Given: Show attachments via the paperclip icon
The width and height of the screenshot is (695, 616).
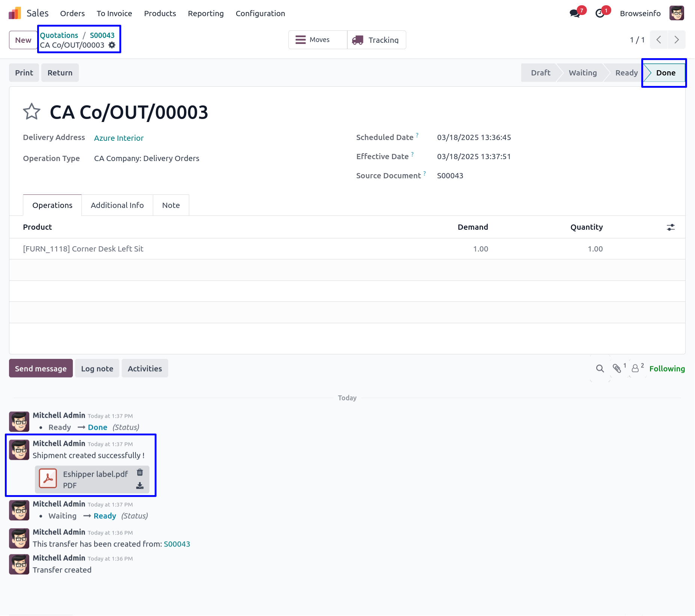Looking at the screenshot, I should (617, 369).
